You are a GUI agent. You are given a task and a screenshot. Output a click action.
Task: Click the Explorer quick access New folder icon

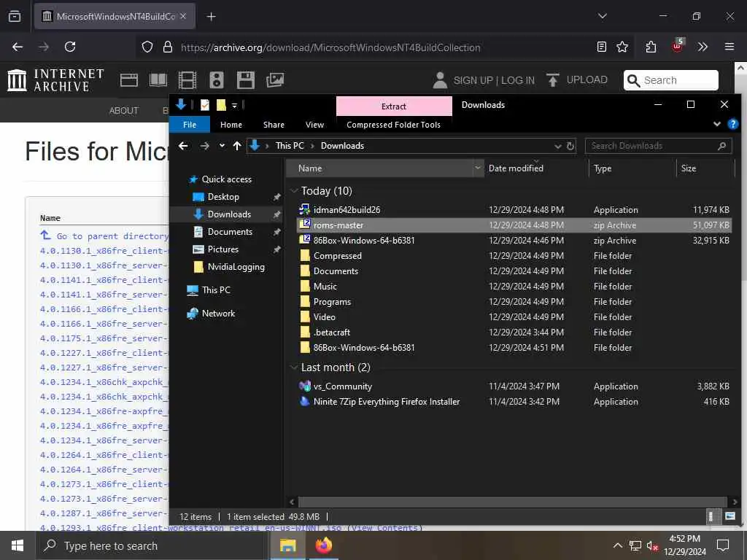[x=221, y=105]
